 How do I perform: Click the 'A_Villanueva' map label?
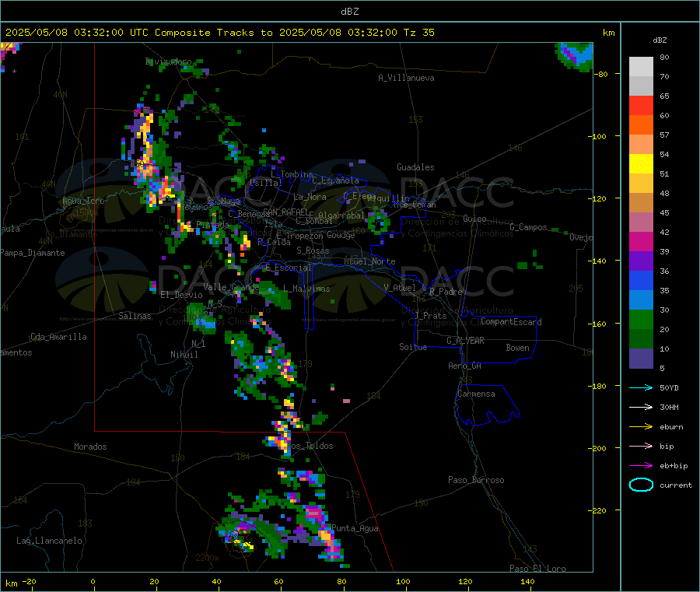tap(406, 78)
